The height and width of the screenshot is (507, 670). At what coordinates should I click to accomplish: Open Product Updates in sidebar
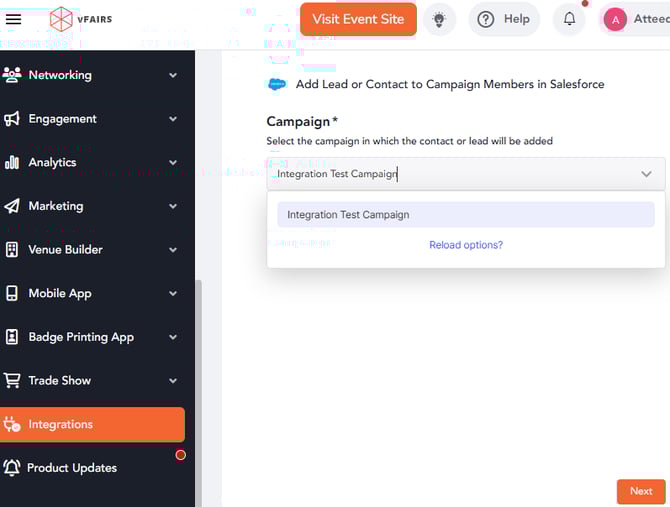[72, 468]
